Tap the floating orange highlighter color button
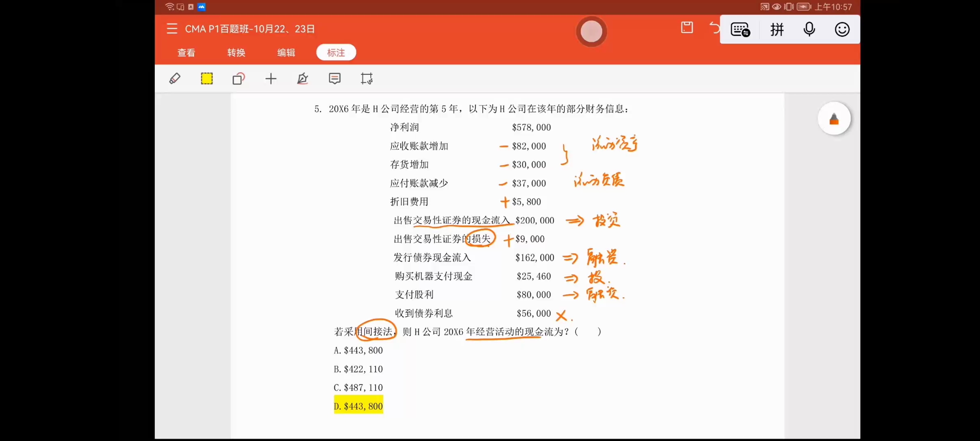This screenshot has height=441, width=980. click(834, 119)
